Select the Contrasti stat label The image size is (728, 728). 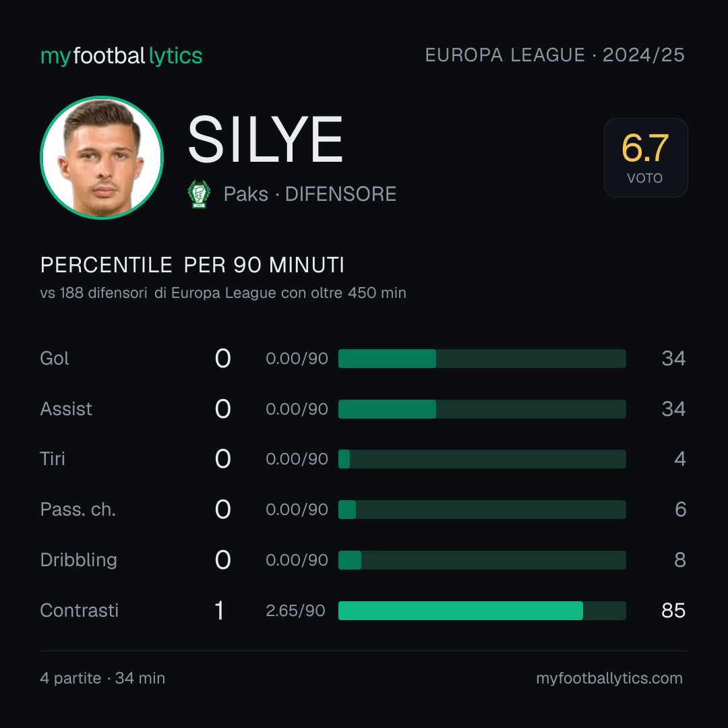pyautogui.click(x=80, y=610)
